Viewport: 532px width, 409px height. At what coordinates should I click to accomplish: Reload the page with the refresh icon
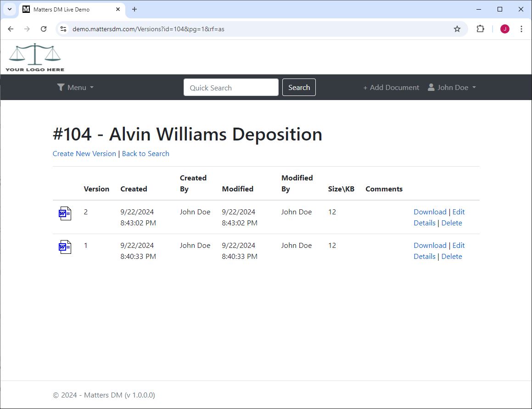(44, 29)
